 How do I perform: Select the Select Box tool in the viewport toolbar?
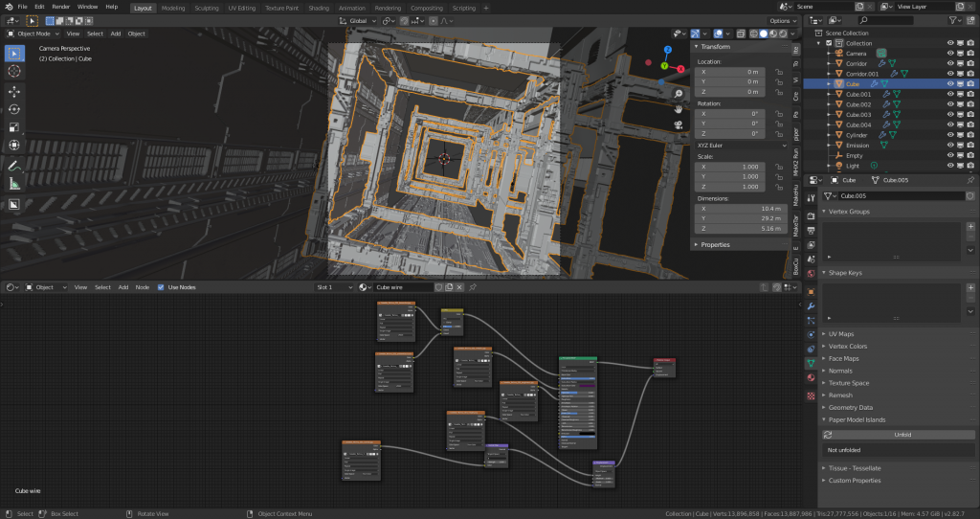point(14,54)
